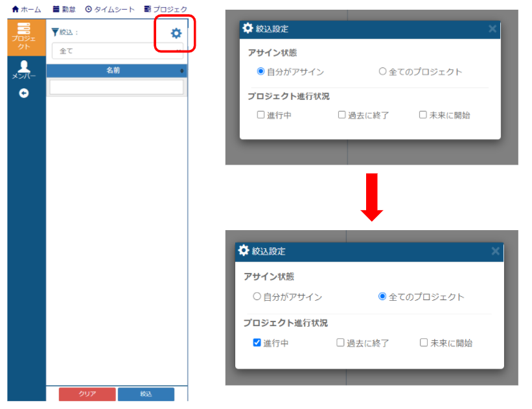
Task: Click プロジェクト進行状況 heading in lower dialog
Action: (x=285, y=323)
